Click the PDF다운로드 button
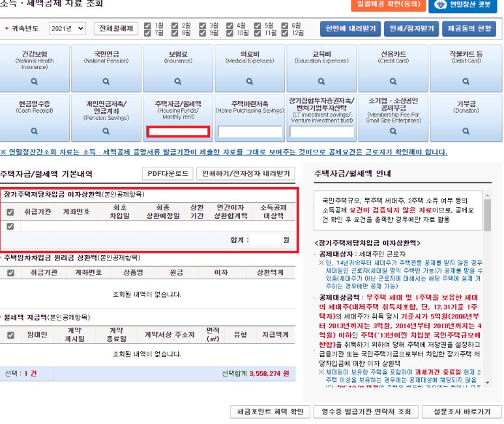The height and width of the screenshot is (424, 504). [168, 174]
